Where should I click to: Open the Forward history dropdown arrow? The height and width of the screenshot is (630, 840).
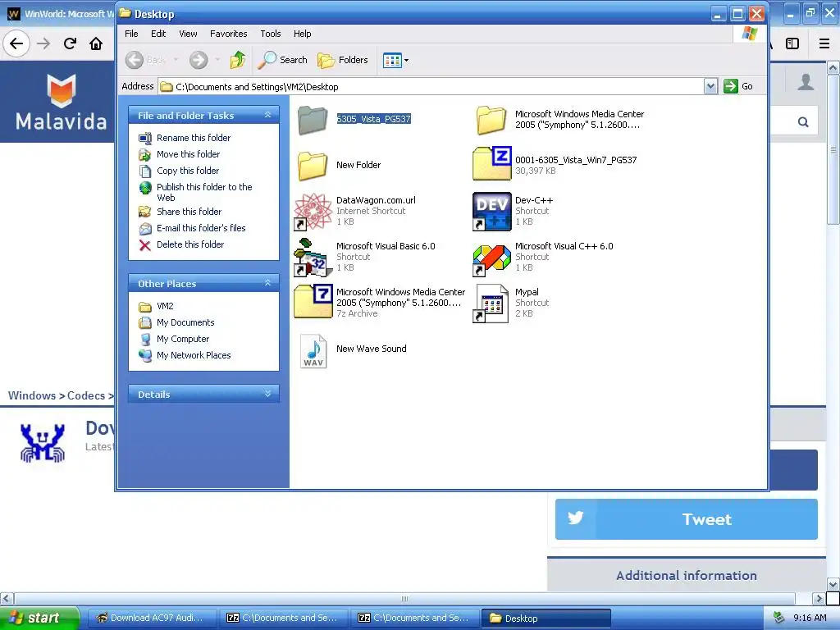217,60
